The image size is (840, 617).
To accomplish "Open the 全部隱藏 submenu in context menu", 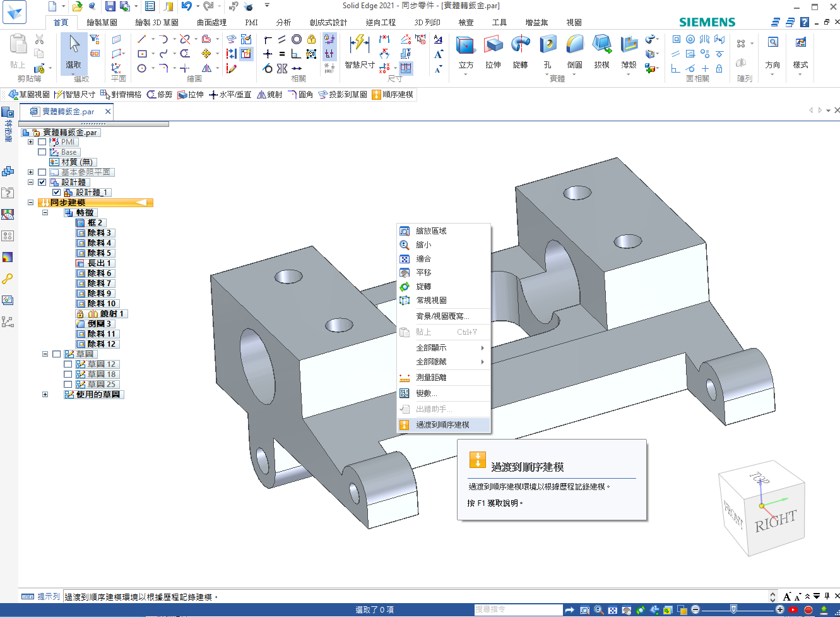I will 444,362.
